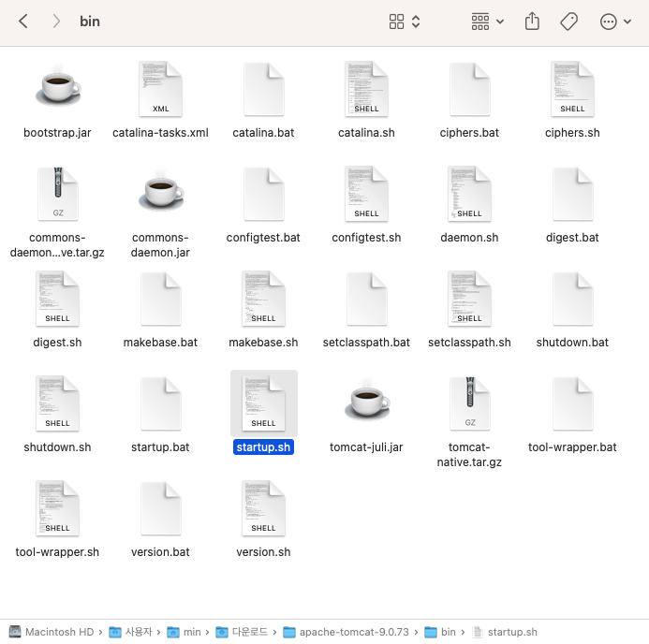Click apache-tomcat-9.0.73 in the path bar

pyautogui.click(x=346, y=632)
